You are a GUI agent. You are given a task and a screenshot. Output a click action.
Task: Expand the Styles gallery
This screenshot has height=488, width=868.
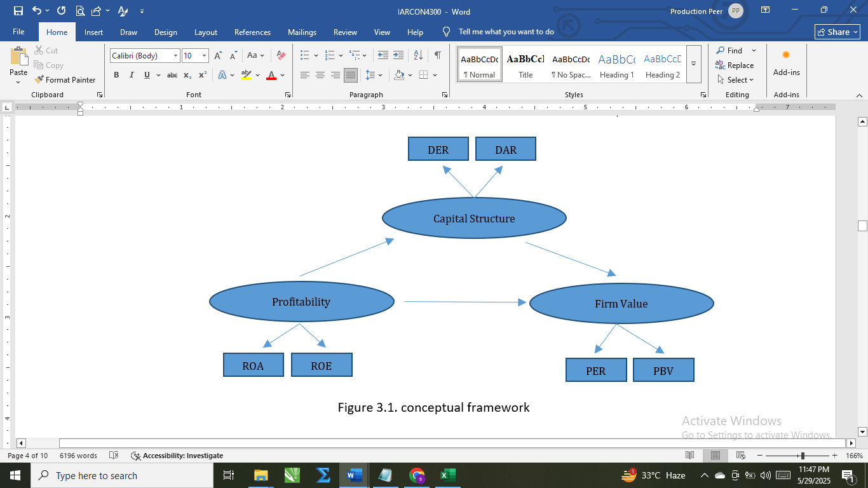point(694,64)
